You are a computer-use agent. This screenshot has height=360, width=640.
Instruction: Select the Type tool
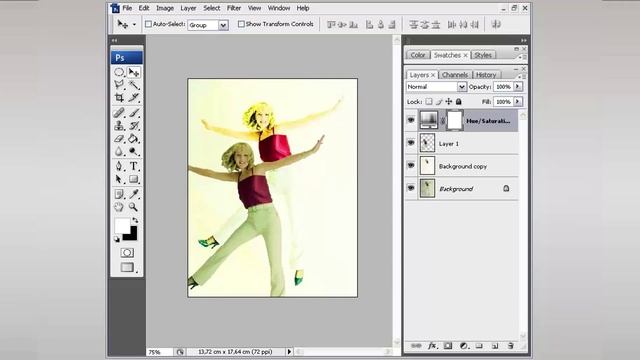coord(133,166)
